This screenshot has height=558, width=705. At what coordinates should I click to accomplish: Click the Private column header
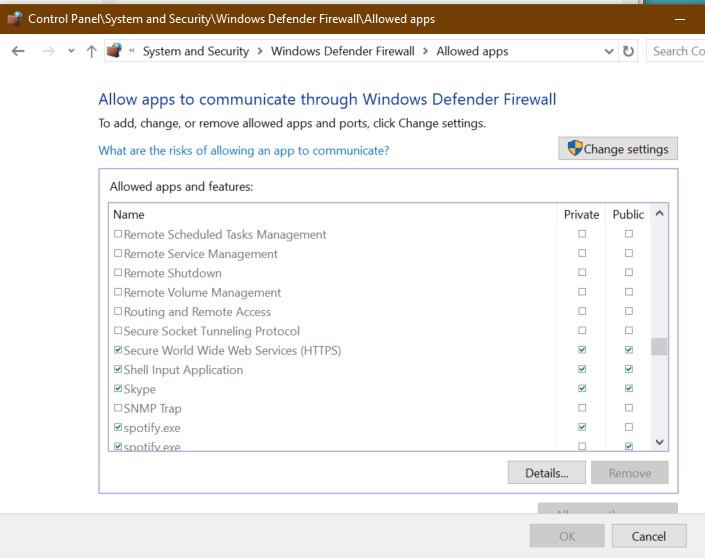click(581, 214)
